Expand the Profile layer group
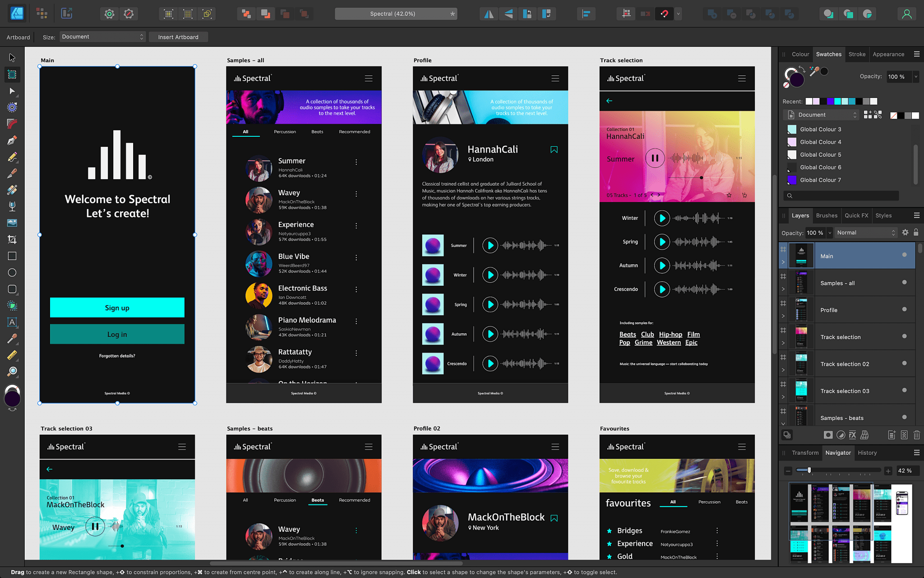The height and width of the screenshot is (578, 924). click(x=783, y=316)
